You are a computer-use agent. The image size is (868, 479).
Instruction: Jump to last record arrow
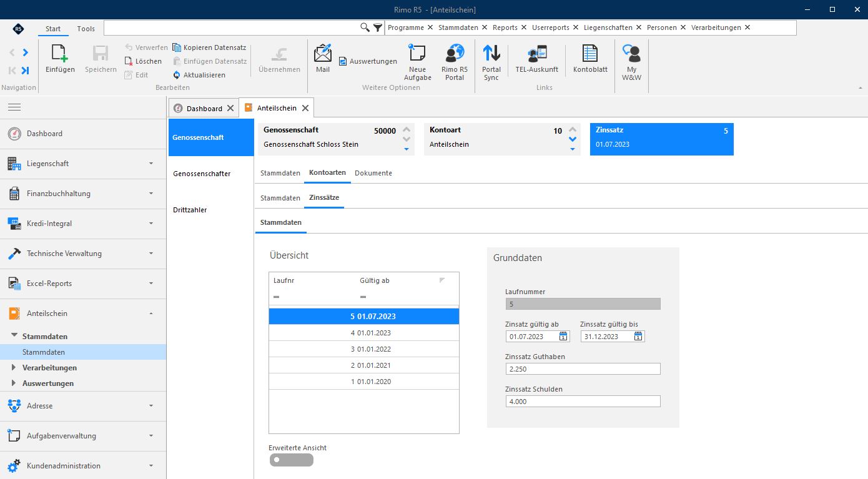point(26,71)
